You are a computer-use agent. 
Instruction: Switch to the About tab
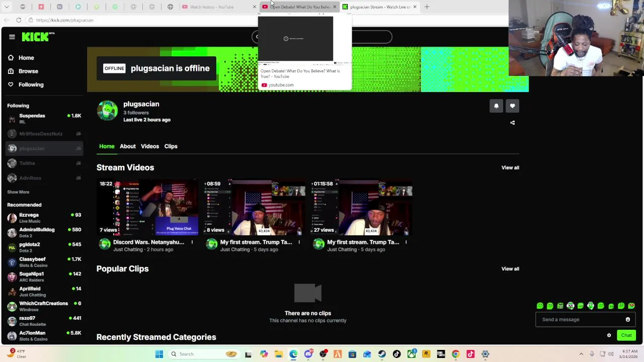(x=128, y=146)
